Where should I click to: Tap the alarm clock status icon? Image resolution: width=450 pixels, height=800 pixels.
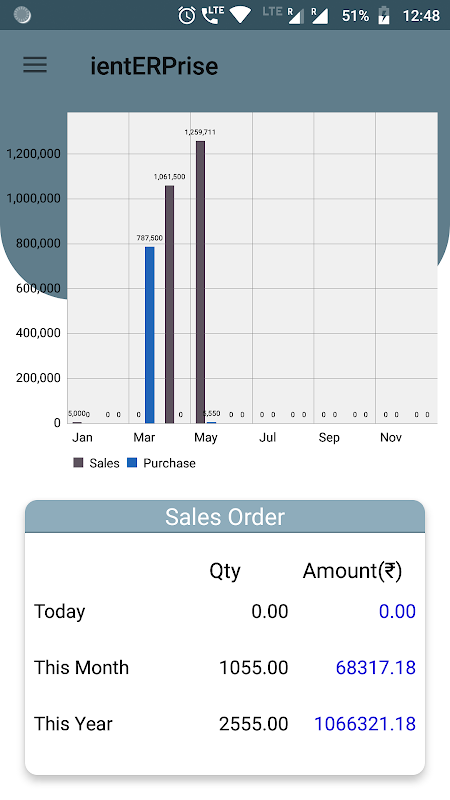coord(187,15)
